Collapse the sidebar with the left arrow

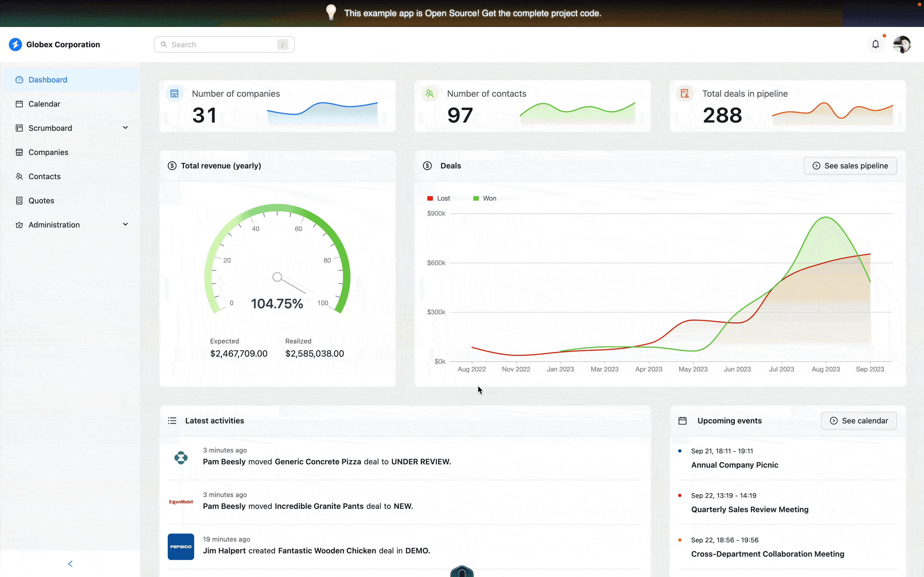(70, 564)
